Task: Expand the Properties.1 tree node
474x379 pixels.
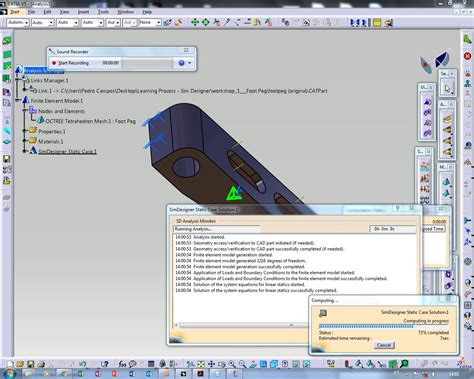Action: pos(24,131)
